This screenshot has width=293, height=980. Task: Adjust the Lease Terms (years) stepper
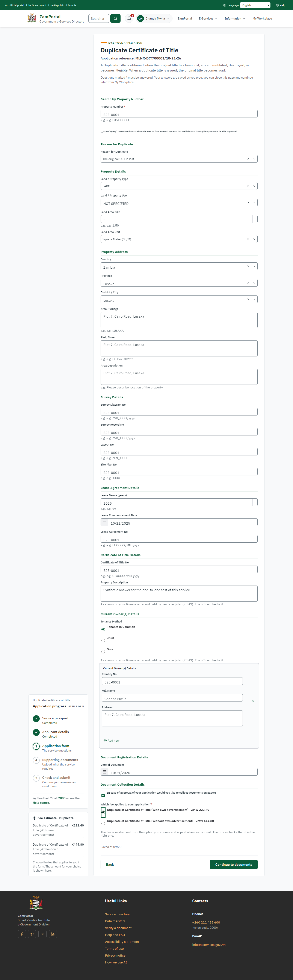[x=255, y=502]
